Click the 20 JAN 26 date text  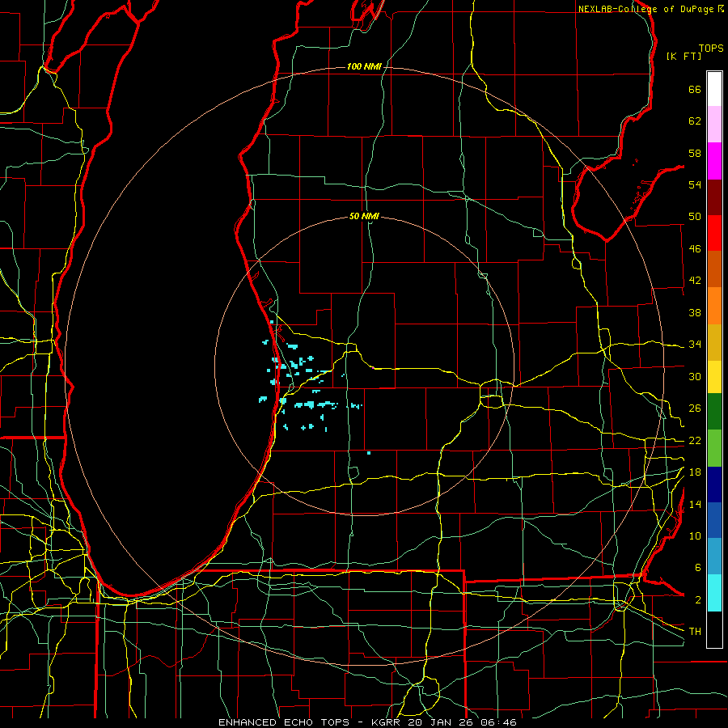tap(442, 722)
